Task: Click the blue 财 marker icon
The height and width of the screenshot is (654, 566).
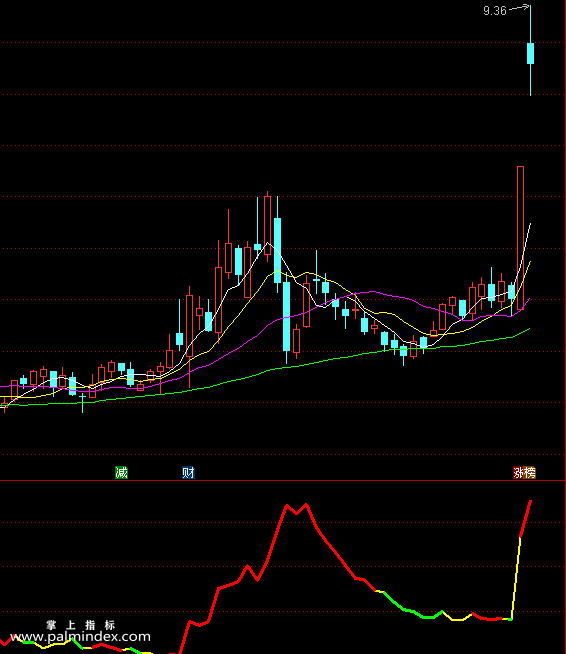Action: 188,473
